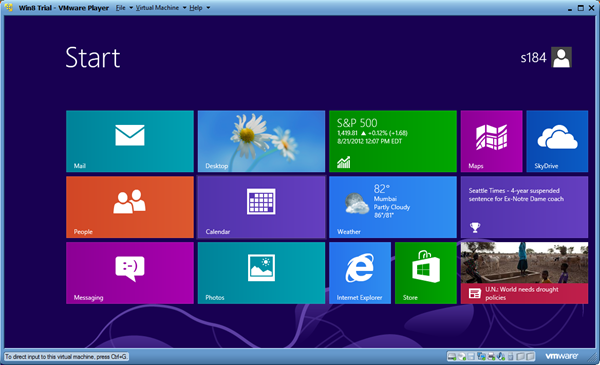
Task: Launch the Maps tile
Action: coord(492,141)
